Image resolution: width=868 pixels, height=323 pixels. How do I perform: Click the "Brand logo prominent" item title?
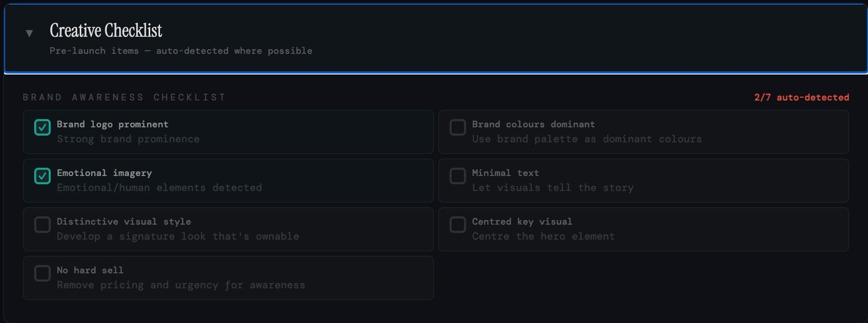point(112,124)
